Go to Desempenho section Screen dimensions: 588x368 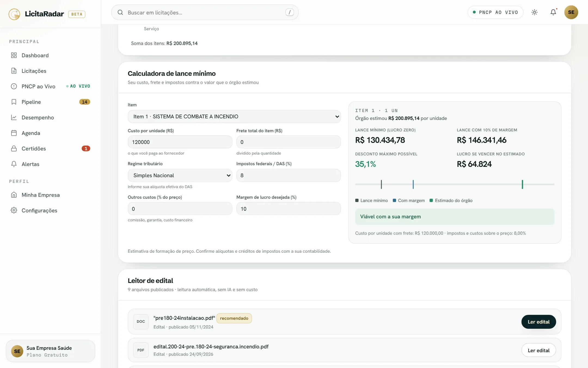[50, 117]
